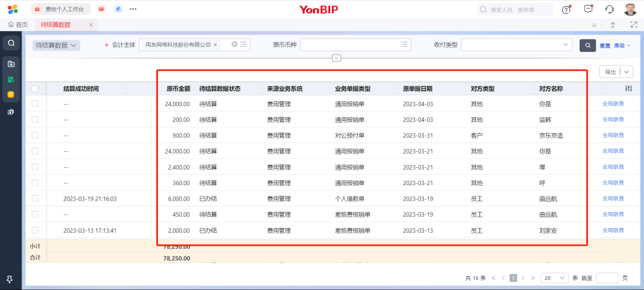Click the 对公预付单 cell
The width and height of the screenshot is (644, 290).
[349, 135]
